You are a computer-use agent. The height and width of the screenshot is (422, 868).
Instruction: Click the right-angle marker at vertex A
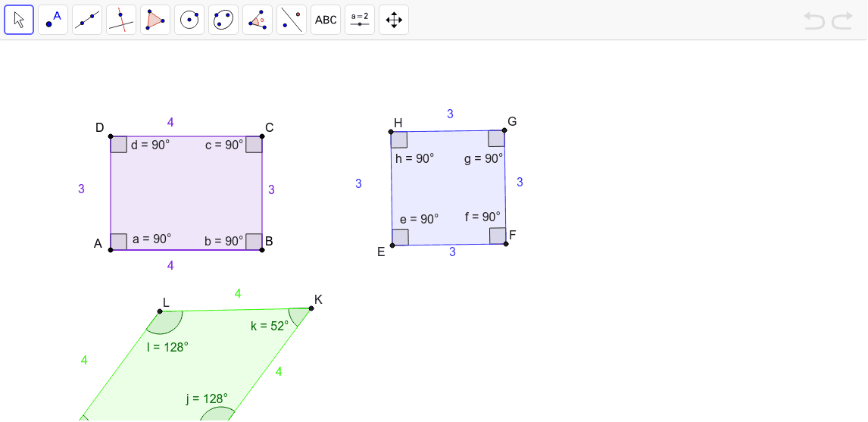[x=119, y=242]
